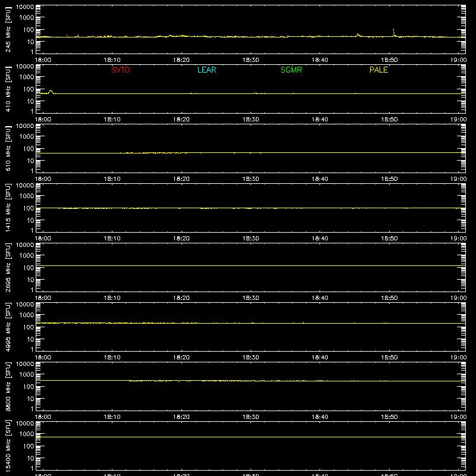Click the 245 MHz bump near 18:45
Image resolution: width=476 pixels, height=476 pixels.
point(359,35)
